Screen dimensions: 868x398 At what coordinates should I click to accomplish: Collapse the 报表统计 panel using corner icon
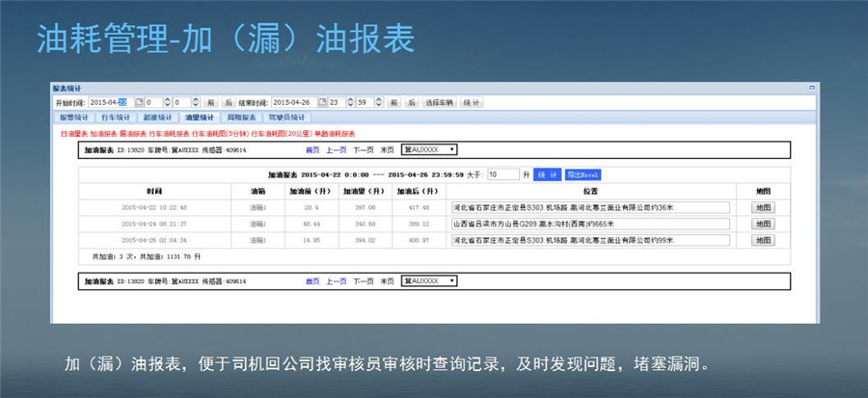pos(812,88)
